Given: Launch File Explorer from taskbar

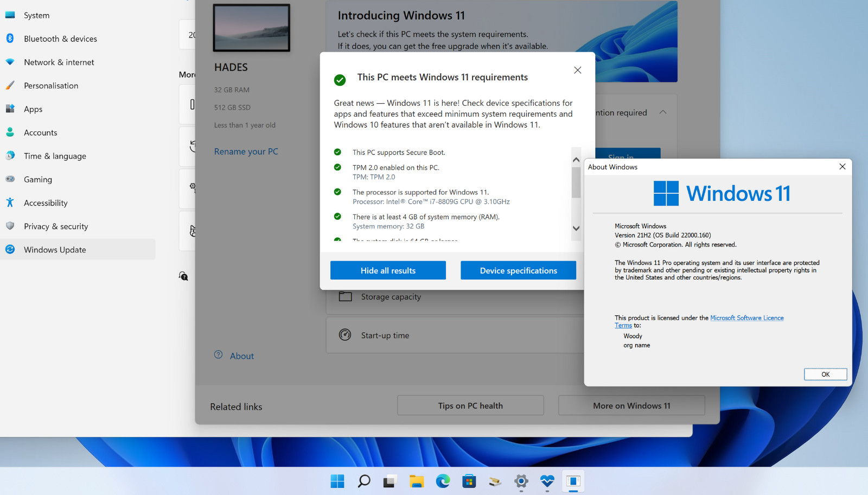Looking at the screenshot, I should (x=416, y=481).
